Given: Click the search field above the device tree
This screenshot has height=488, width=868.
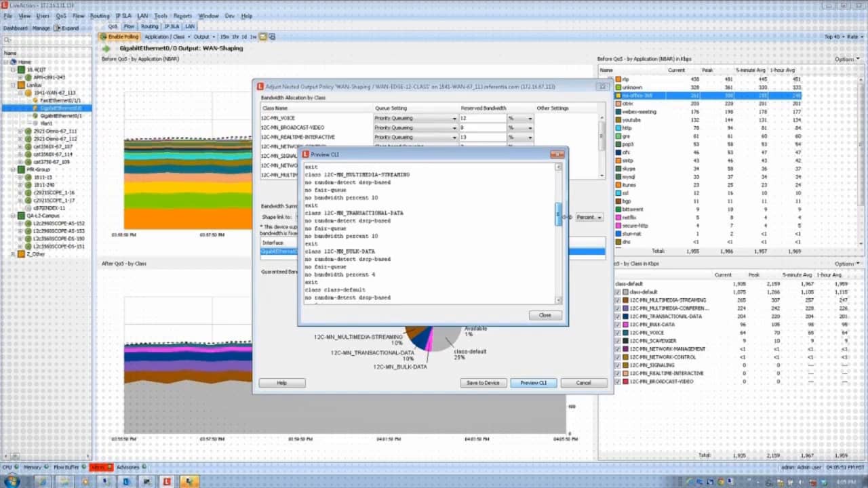Looking at the screenshot, I should [x=46, y=41].
